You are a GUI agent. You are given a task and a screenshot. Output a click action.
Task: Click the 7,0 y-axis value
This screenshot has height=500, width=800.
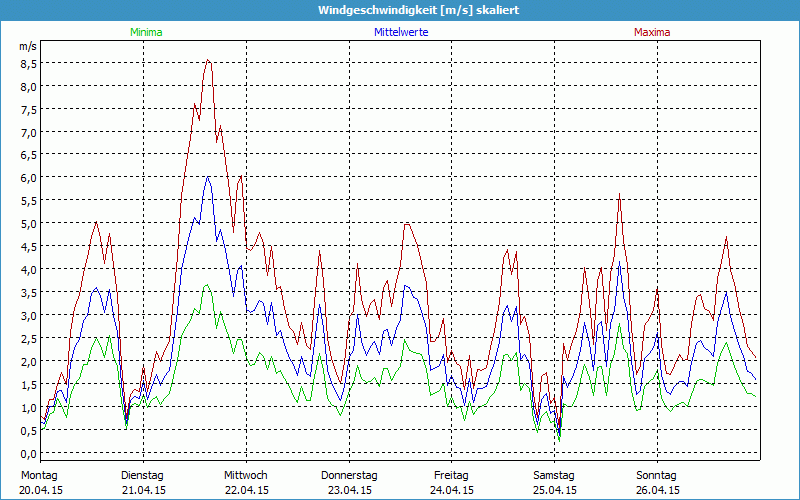[x=28, y=133]
